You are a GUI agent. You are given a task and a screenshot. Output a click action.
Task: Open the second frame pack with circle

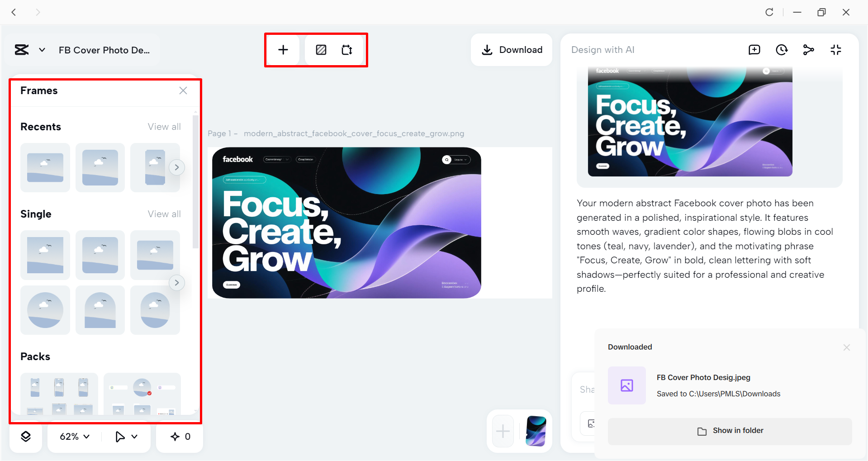click(142, 394)
